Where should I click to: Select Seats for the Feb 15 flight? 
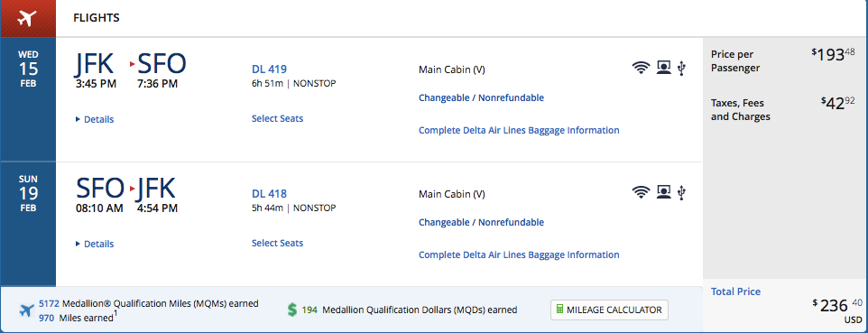(277, 118)
